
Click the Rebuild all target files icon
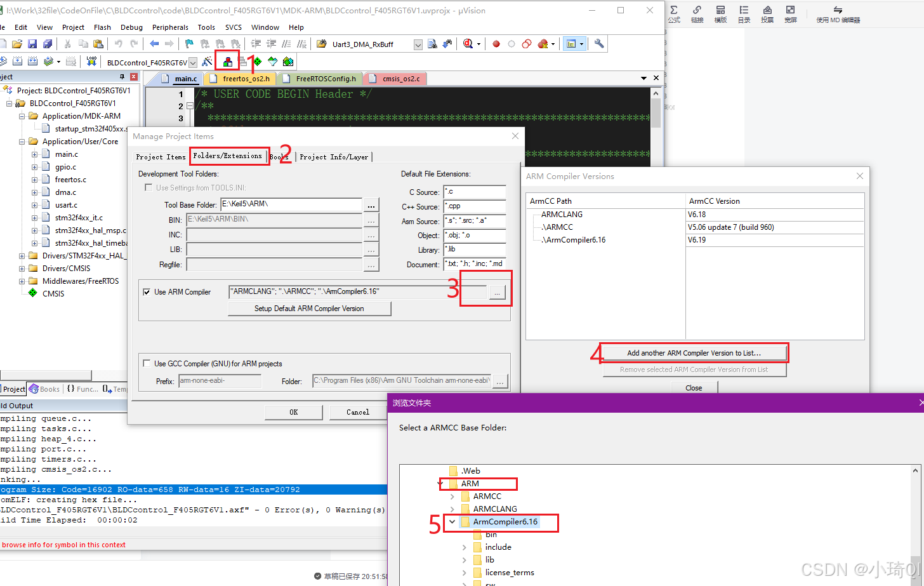[x=33, y=62]
